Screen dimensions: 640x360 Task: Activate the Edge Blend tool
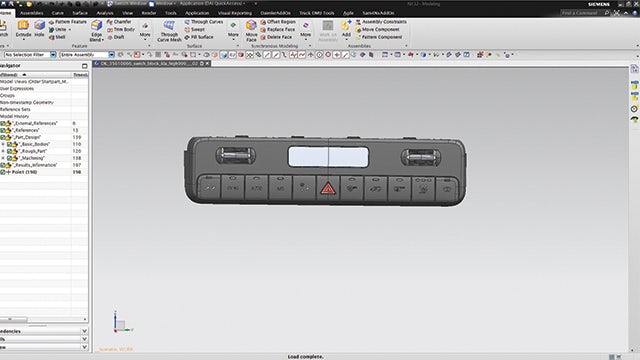[x=96, y=31]
